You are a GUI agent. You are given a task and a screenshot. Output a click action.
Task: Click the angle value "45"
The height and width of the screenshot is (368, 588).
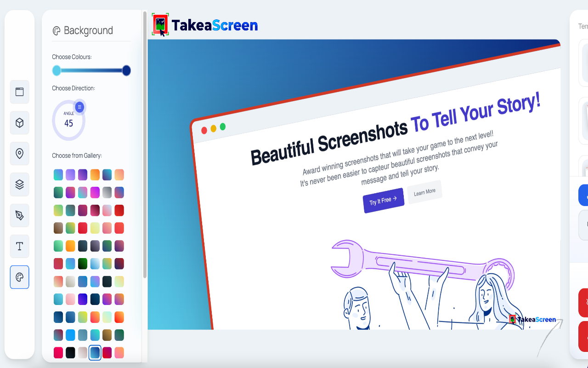69,123
